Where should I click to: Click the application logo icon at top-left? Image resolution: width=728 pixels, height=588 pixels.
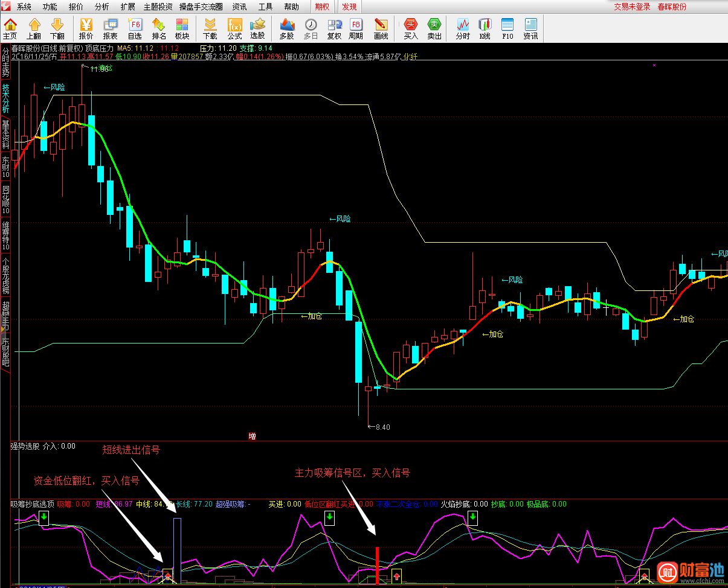7,7
